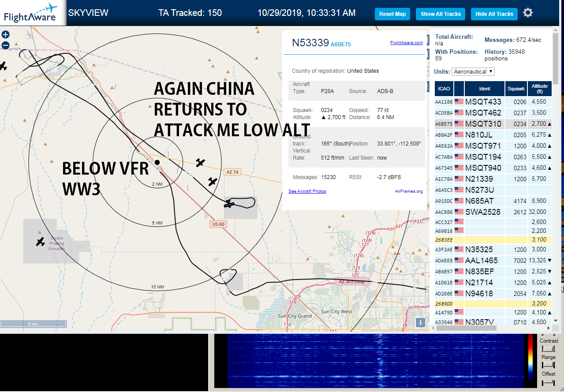Select the MSQT940 row
Viewport: 564px width, 392px height.
[x=493, y=168]
